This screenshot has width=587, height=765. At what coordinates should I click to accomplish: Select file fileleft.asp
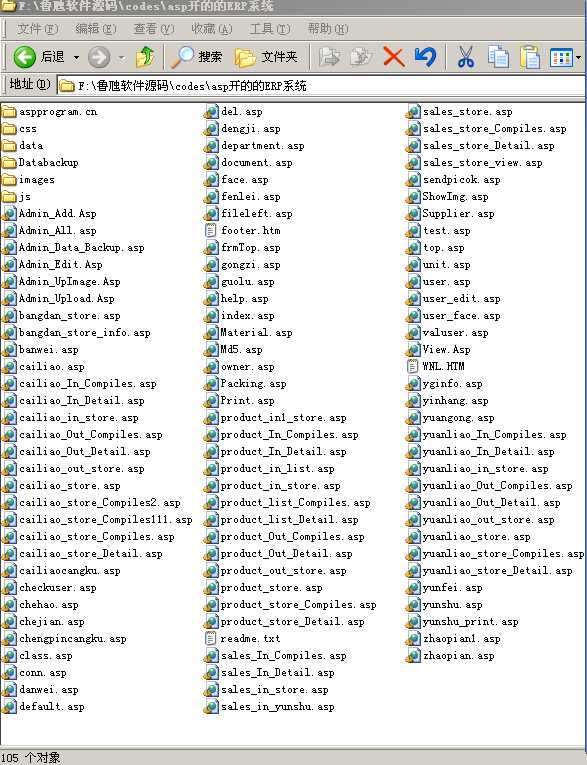[248, 214]
